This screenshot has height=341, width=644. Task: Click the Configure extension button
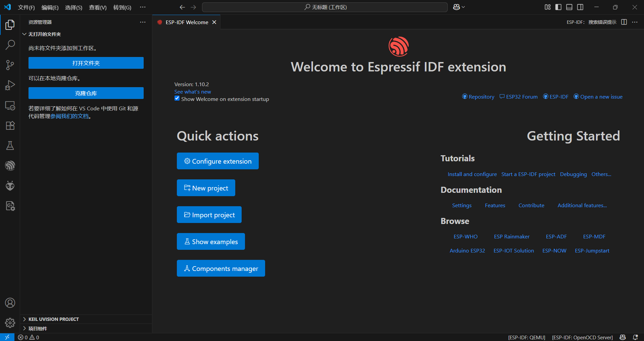(218, 161)
